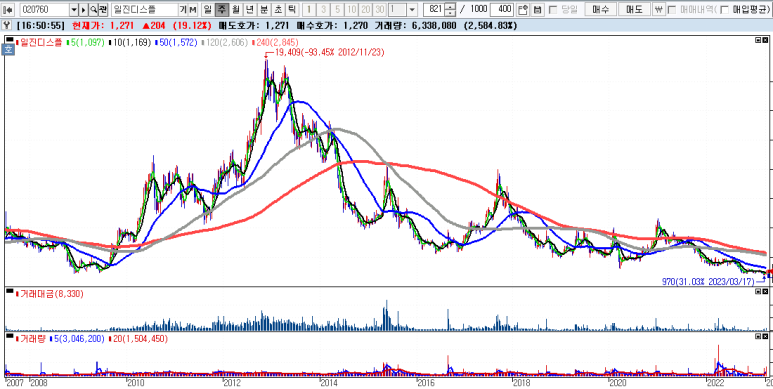The width and height of the screenshot is (773, 389).
Task: Click the ₩ won currency icon
Action: (x=659, y=9)
